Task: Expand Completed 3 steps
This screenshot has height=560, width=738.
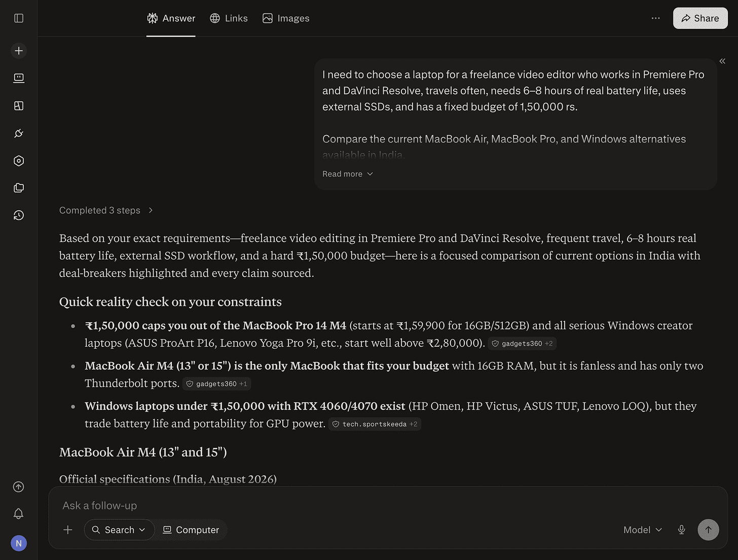Action: pyautogui.click(x=106, y=210)
